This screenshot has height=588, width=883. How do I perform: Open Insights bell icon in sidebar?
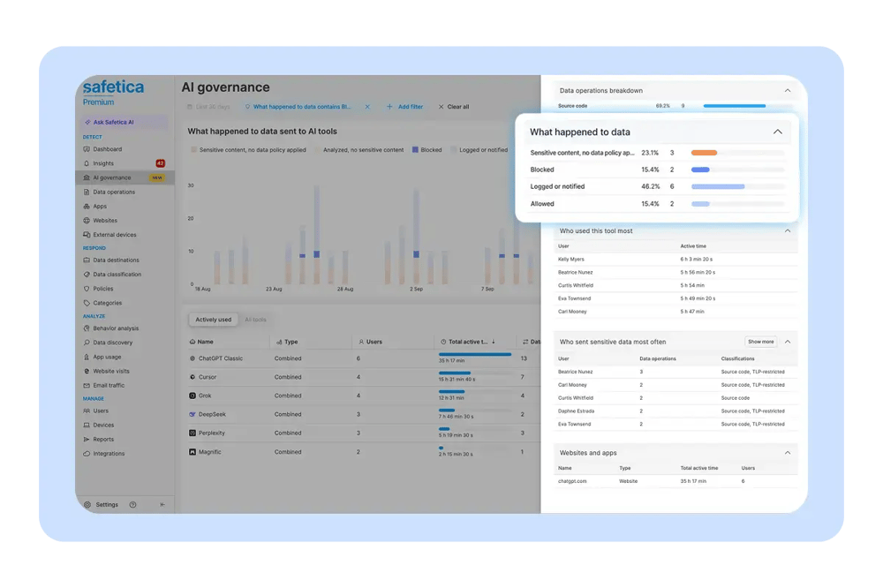(x=87, y=163)
